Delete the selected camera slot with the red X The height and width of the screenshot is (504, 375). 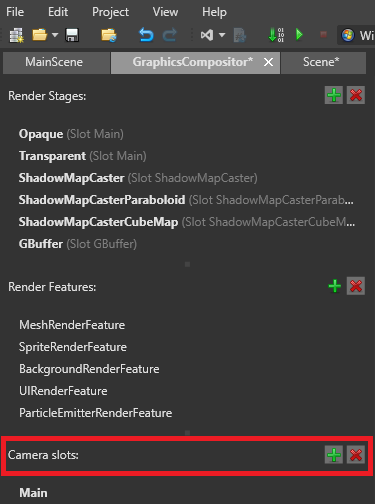[356, 455]
